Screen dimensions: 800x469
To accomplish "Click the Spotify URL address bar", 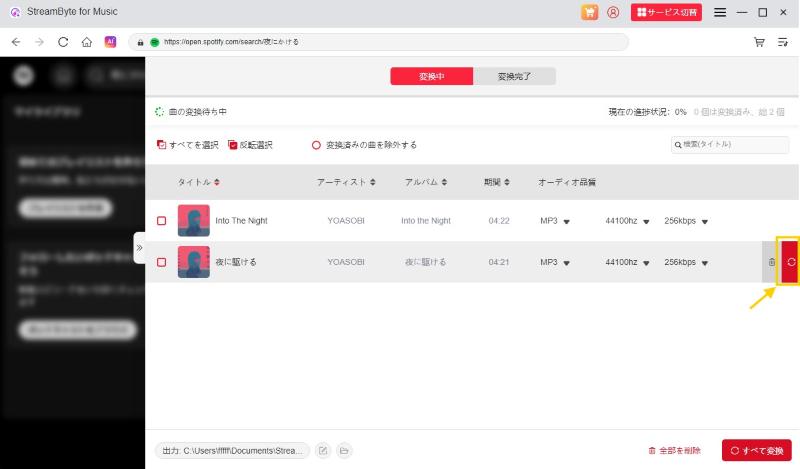I will tap(379, 42).
